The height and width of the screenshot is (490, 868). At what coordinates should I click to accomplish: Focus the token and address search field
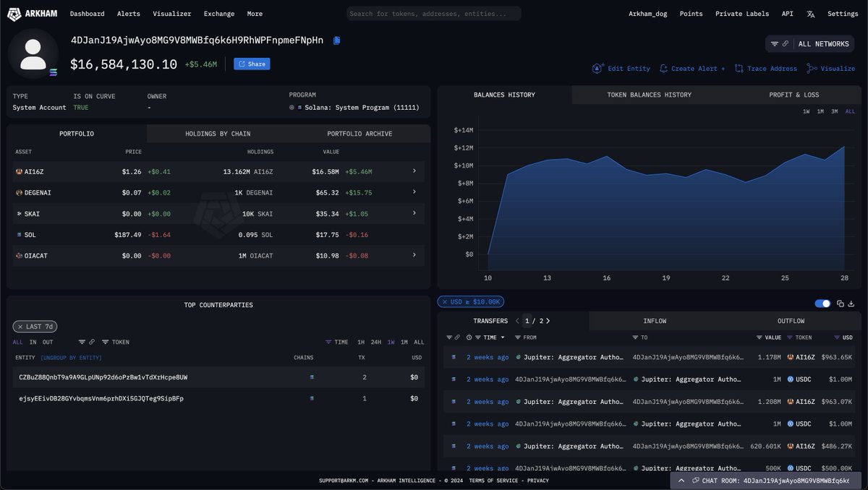point(434,14)
